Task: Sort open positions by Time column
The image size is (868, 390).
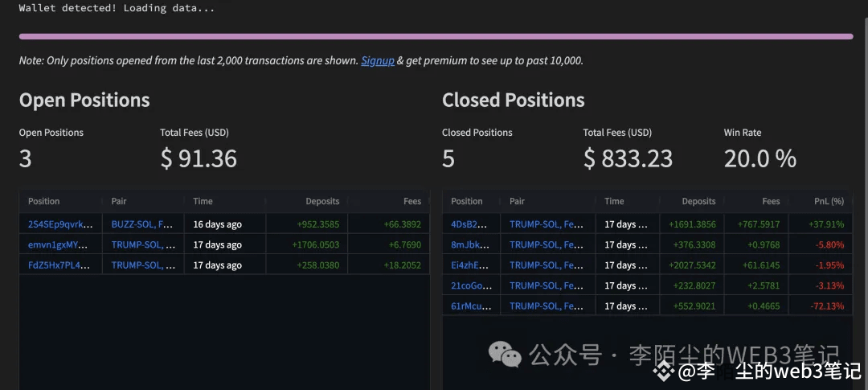Action: pos(203,201)
